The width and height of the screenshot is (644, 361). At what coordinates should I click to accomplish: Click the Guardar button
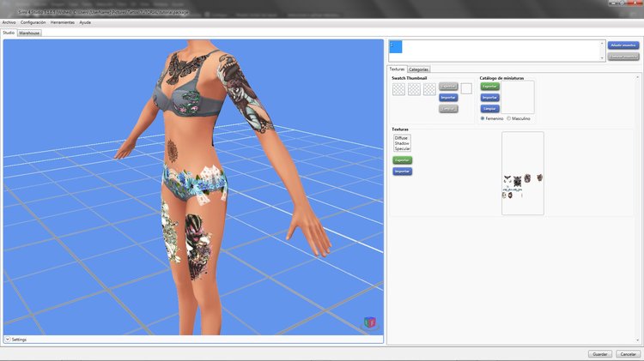[x=600, y=353]
